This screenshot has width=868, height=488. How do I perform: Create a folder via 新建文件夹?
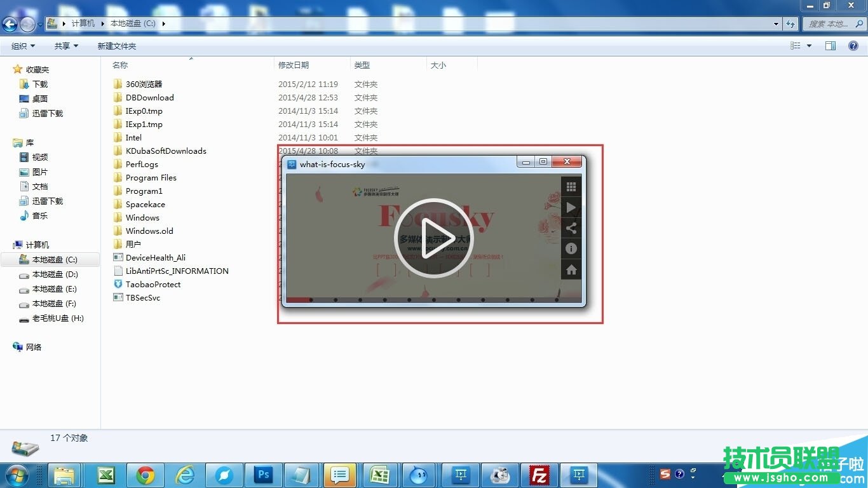pos(117,45)
